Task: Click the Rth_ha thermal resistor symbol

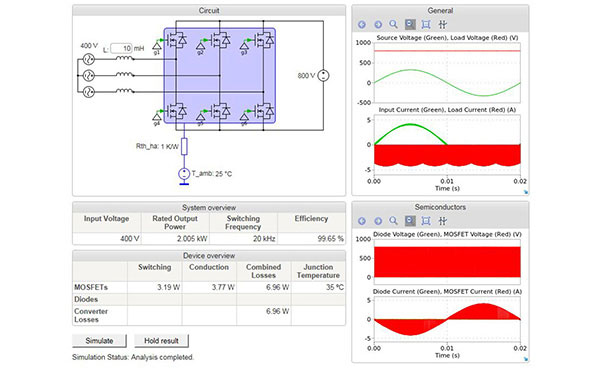Action: (184, 147)
